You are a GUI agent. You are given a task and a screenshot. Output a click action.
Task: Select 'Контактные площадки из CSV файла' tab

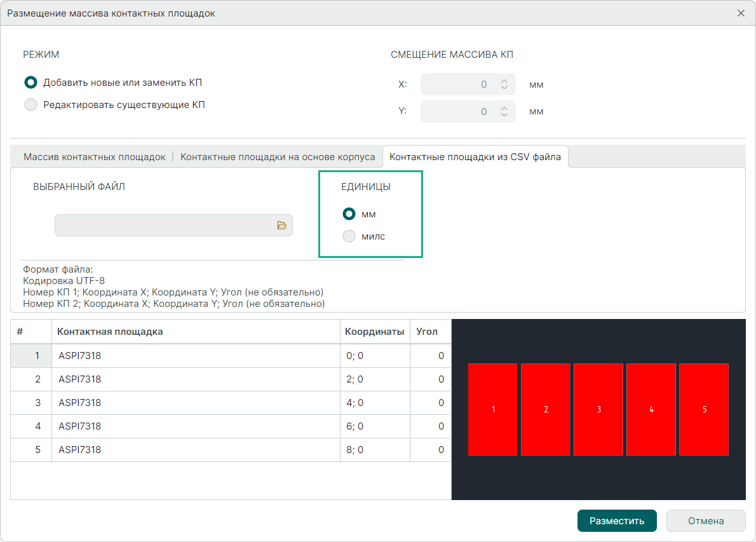[475, 157]
